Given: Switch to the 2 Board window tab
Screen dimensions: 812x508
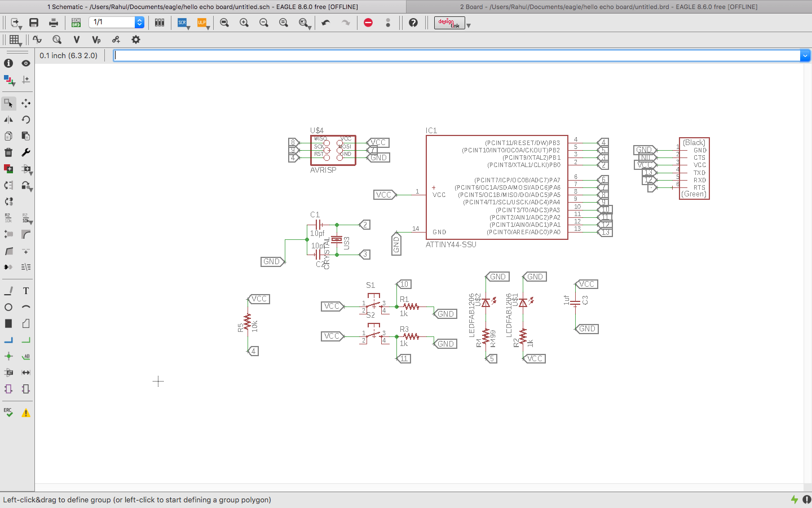Looking at the screenshot, I should pyautogui.click(x=609, y=7).
